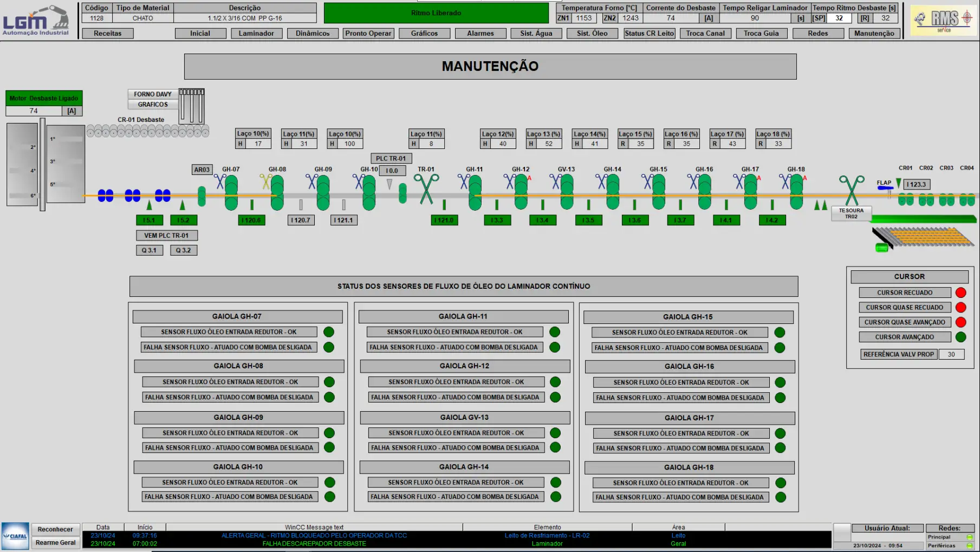Open the PLC TR-01 box
This screenshot has width=980, height=552.
pos(391,159)
